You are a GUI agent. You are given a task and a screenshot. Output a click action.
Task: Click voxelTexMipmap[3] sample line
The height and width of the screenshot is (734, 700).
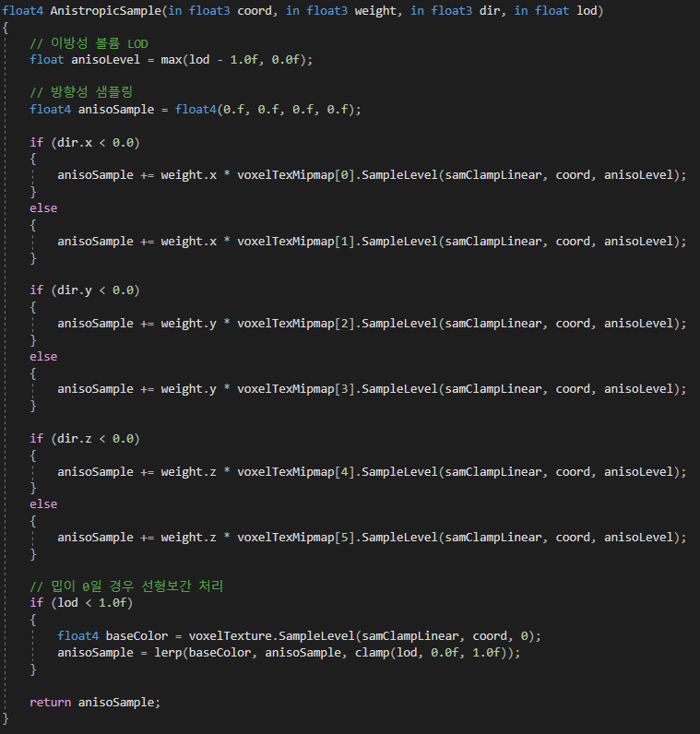[x=372, y=389]
